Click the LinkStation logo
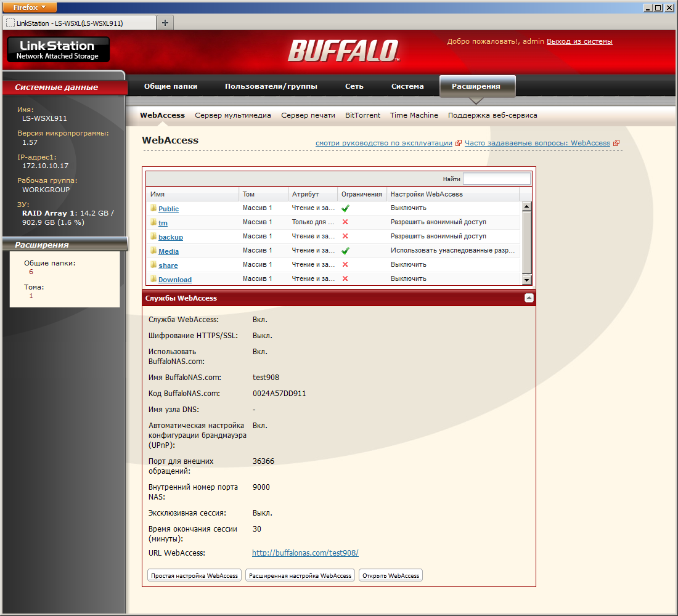Viewport: 678px width, 616px height. [x=59, y=49]
